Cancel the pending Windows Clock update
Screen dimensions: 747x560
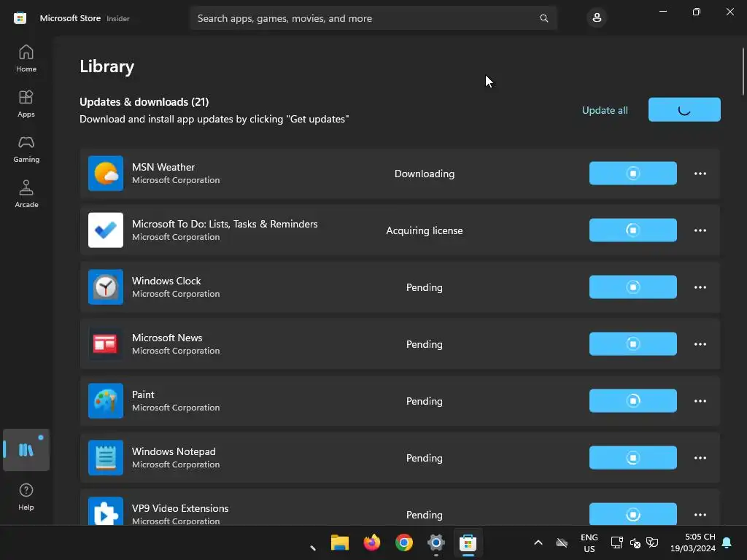coord(632,287)
